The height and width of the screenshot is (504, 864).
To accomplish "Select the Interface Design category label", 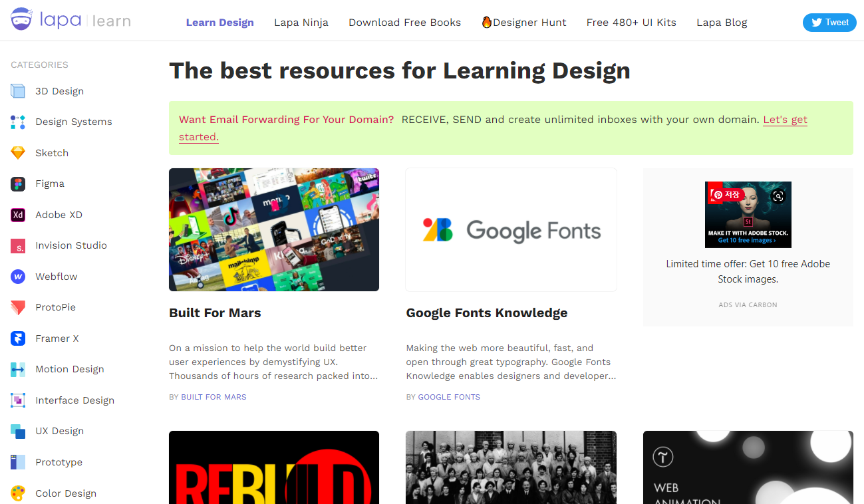I will pyautogui.click(x=75, y=400).
